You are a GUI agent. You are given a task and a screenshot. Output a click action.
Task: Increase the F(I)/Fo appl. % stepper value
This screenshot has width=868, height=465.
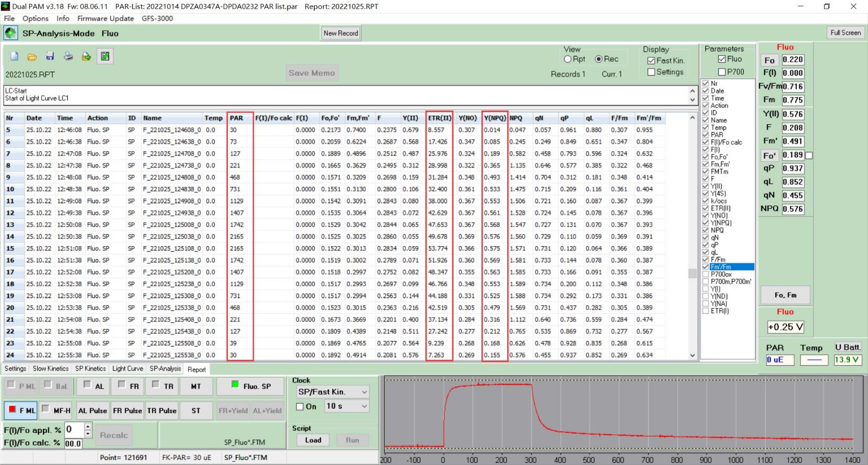(88, 427)
